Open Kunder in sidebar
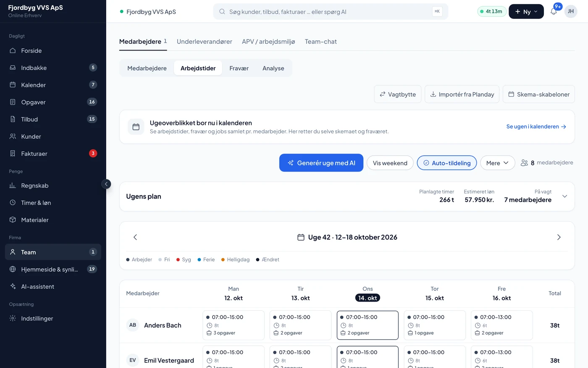588x368 pixels. [x=53, y=137]
